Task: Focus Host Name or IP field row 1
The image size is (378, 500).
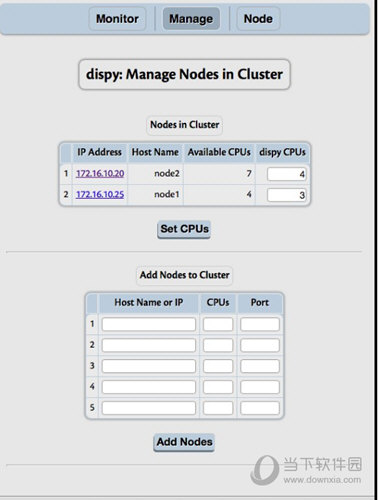Action: point(149,324)
